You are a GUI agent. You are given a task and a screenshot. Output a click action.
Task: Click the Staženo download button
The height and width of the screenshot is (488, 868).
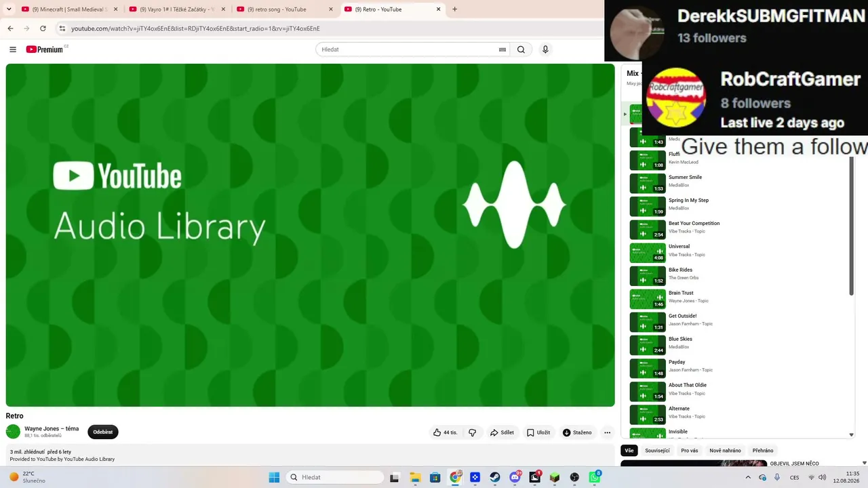(577, 432)
